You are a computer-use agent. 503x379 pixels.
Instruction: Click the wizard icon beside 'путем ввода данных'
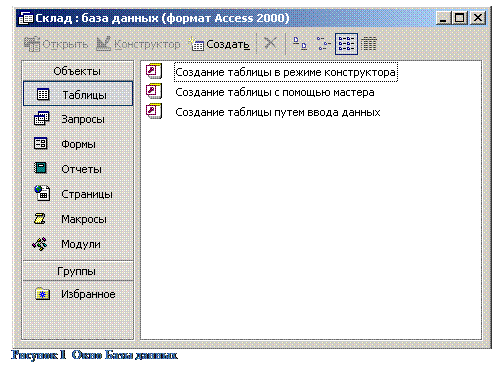[x=154, y=111]
